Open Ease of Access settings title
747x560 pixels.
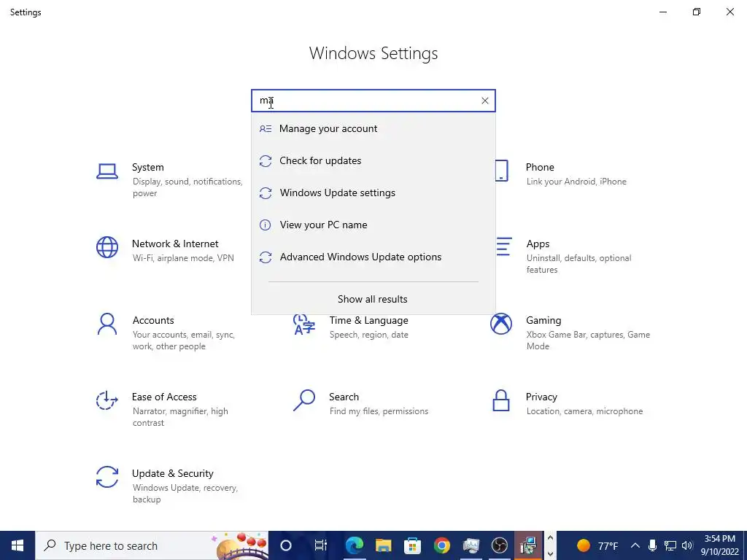point(164,397)
